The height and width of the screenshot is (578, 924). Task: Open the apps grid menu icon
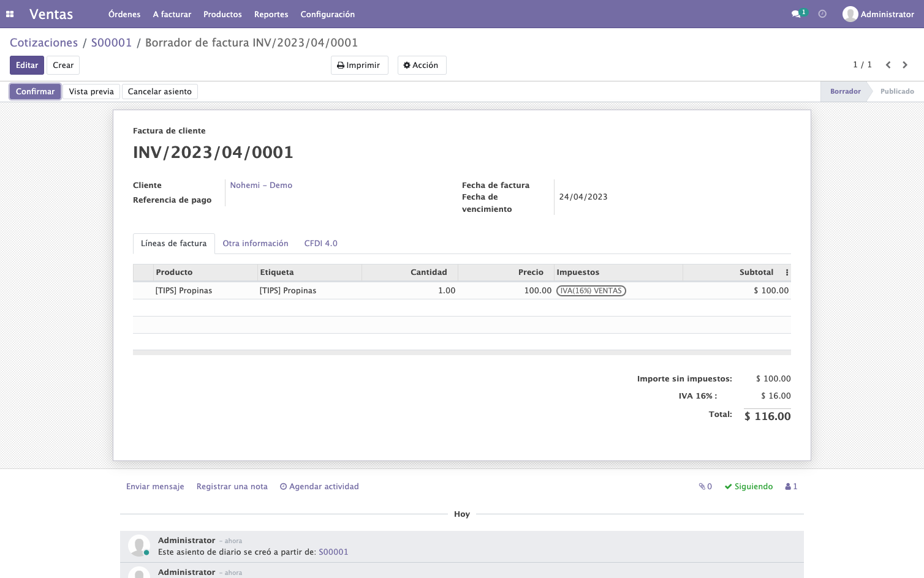pos(10,14)
